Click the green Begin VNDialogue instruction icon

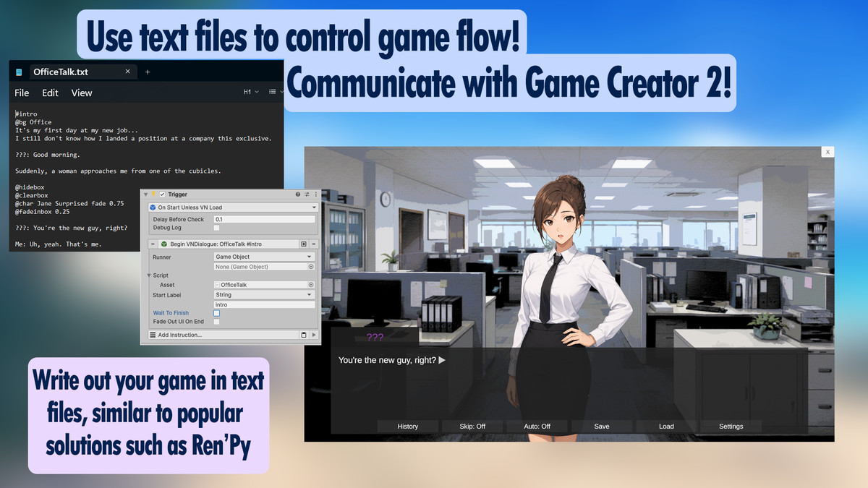click(164, 244)
